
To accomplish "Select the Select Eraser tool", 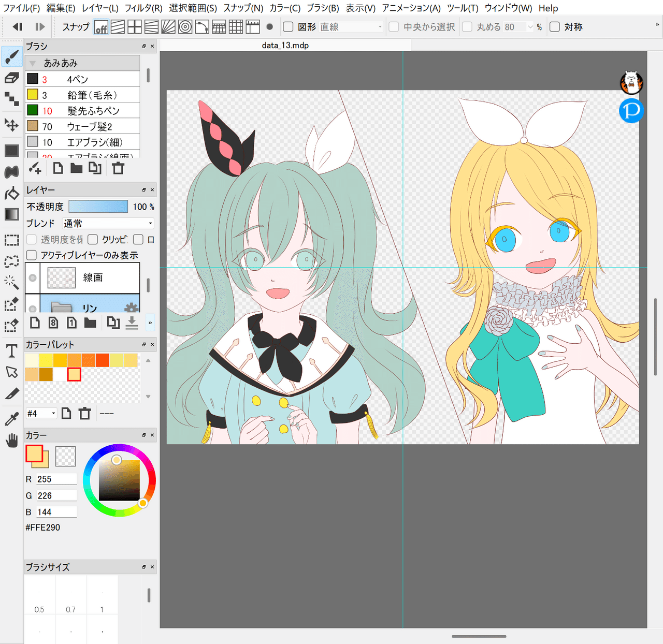I will click(x=11, y=325).
